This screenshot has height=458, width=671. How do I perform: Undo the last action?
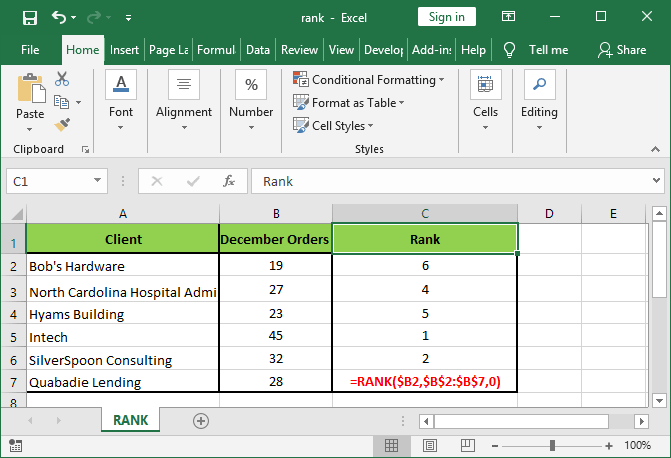(x=59, y=18)
